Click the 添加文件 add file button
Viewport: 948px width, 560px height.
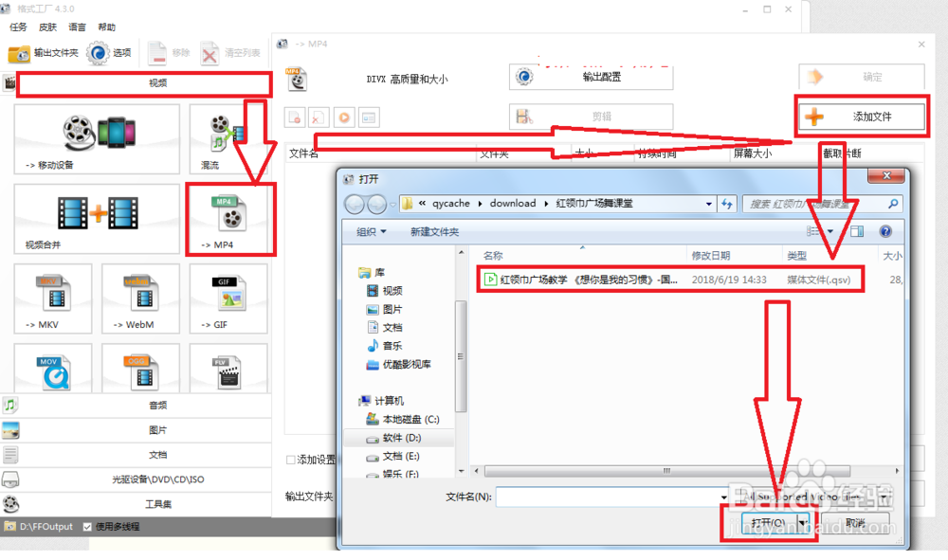(860, 116)
